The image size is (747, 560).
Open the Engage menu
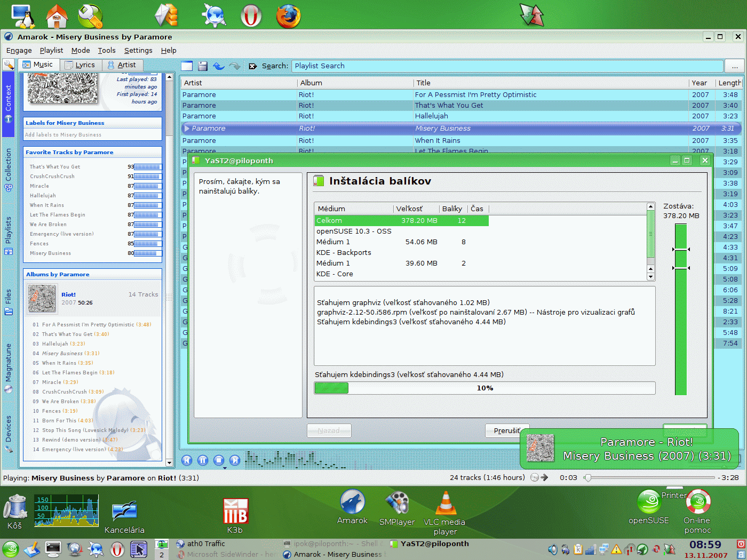coord(19,50)
